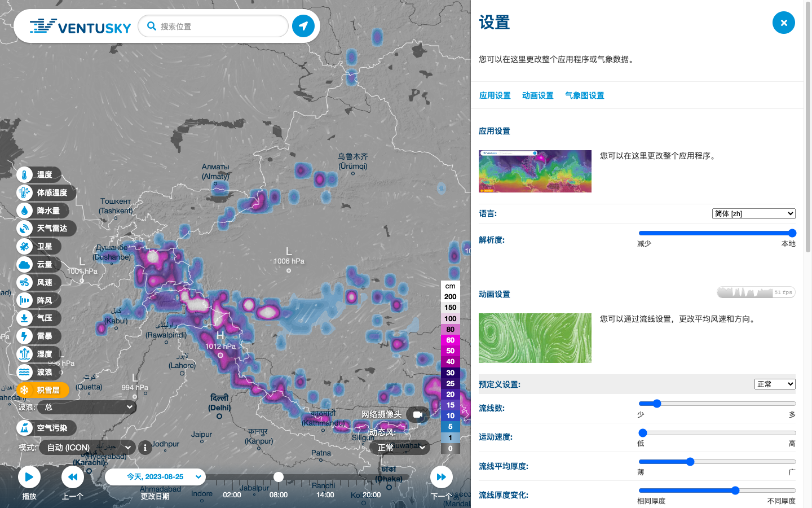
Task: Click the green streamlines animation thumbnail
Action: (x=535, y=338)
